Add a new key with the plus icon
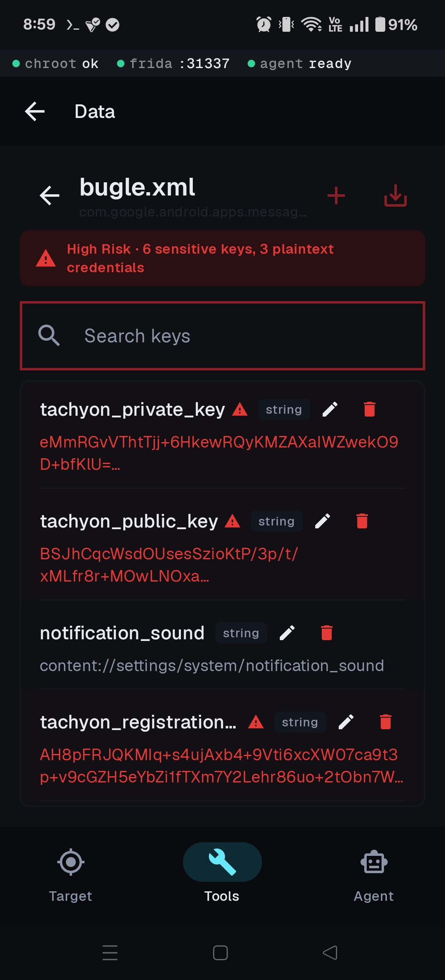 click(x=336, y=196)
